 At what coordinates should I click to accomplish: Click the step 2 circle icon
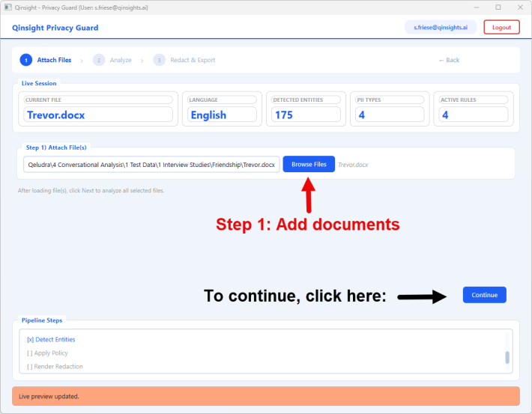(x=99, y=60)
